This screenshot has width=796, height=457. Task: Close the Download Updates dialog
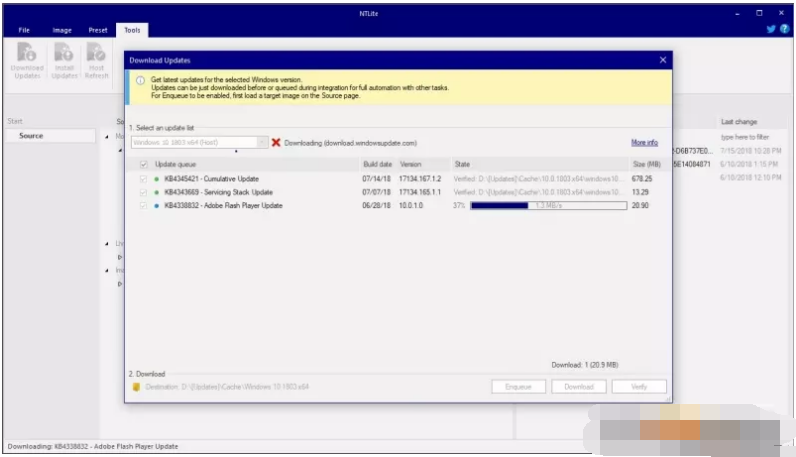tap(662, 61)
